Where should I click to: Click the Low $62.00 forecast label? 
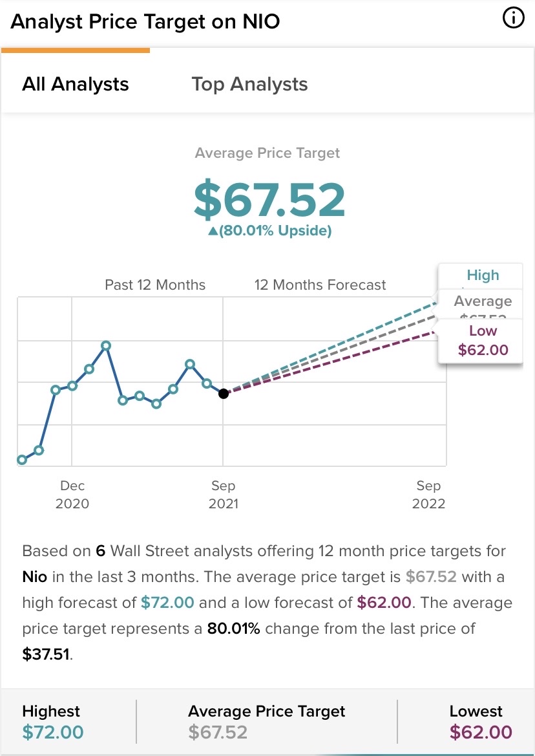(483, 341)
